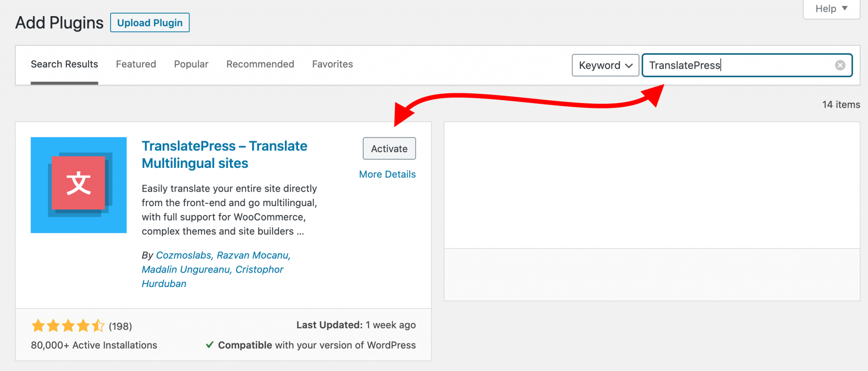Open the Razvan Mocanu author link
Viewport: 868px width, 371px height.
pyautogui.click(x=253, y=255)
